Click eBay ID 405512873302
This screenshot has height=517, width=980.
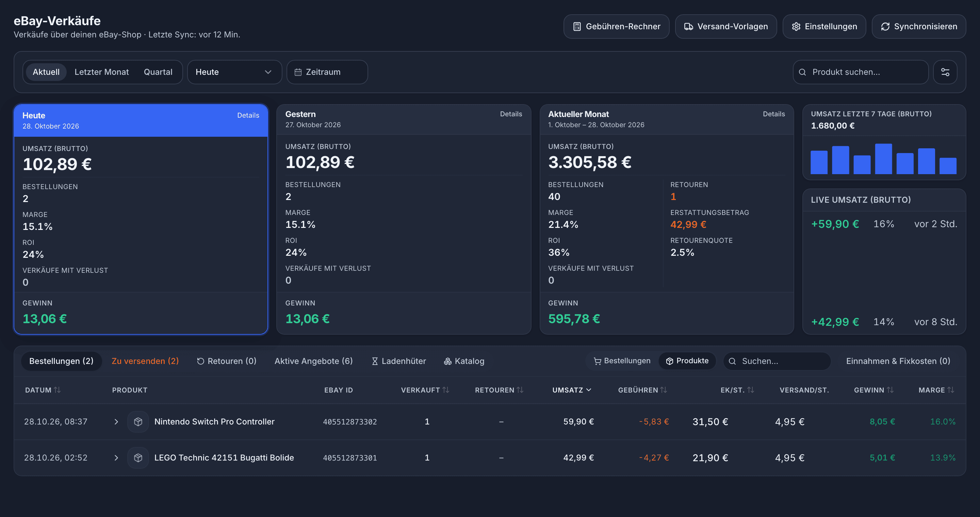click(x=349, y=421)
